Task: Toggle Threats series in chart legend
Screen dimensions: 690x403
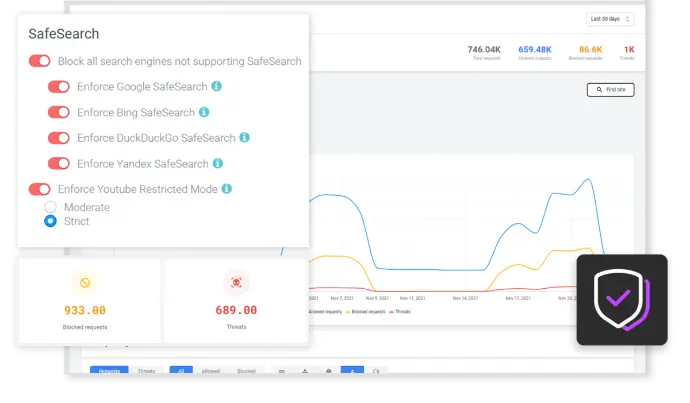Action: (400, 311)
